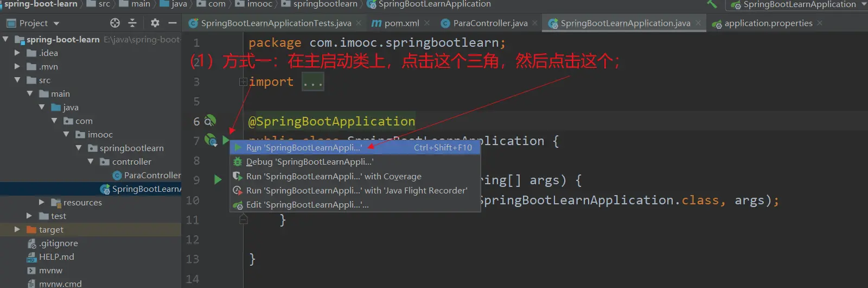Click the build hammer icon in toolbar

point(712,4)
